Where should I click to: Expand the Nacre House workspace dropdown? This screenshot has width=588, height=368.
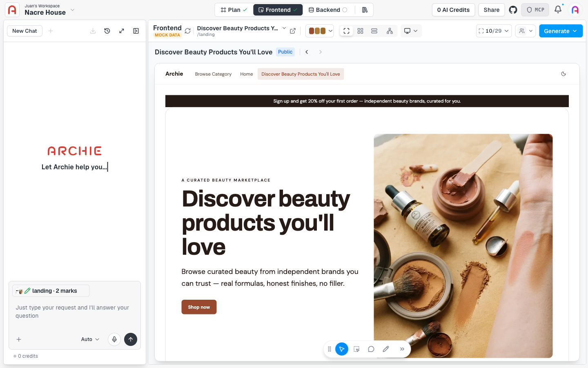[x=72, y=10]
